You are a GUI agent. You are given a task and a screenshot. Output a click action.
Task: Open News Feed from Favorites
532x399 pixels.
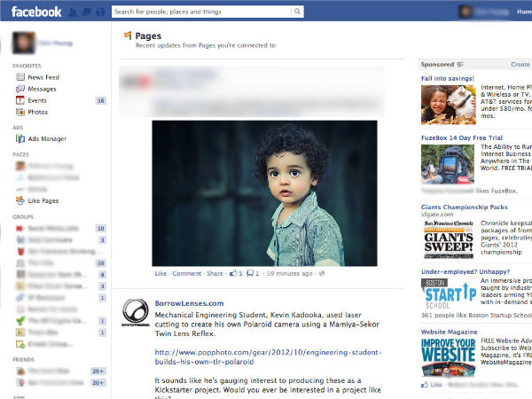(43, 77)
